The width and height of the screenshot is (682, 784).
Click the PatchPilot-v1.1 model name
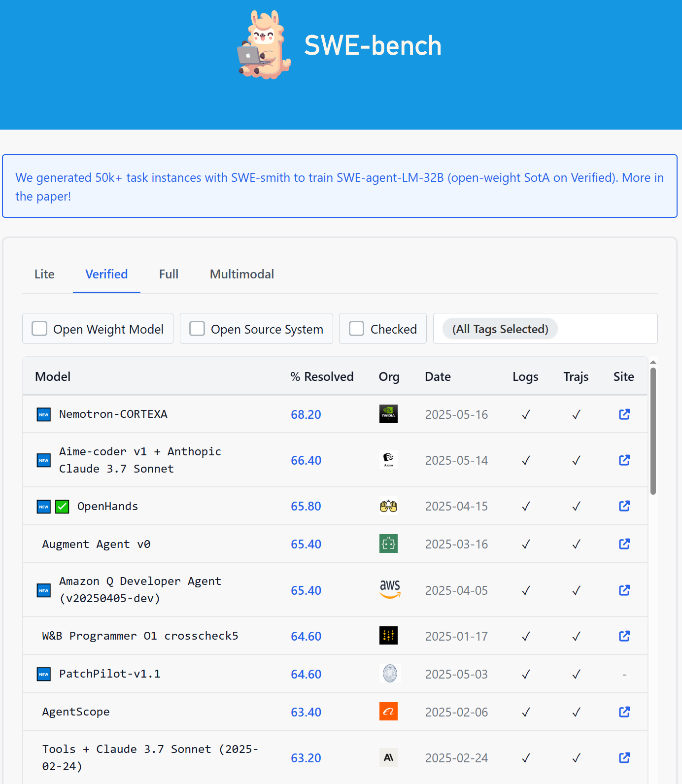pyautogui.click(x=110, y=674)
